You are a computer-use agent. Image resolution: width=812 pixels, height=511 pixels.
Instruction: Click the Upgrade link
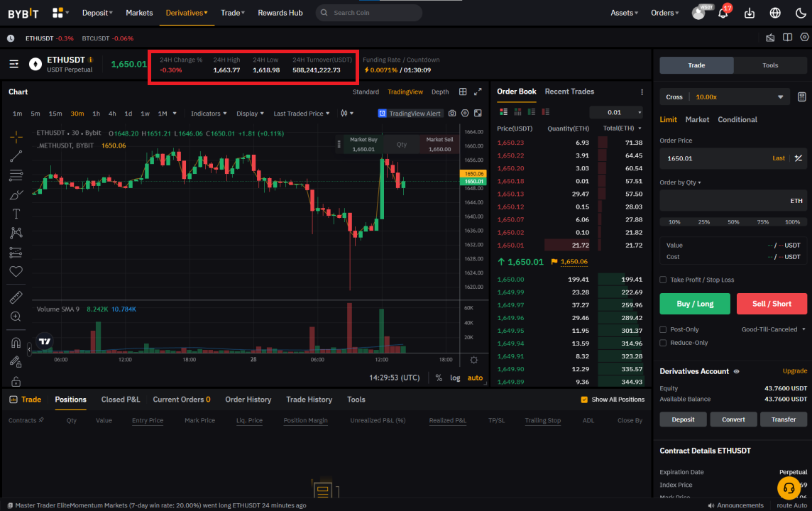tap(794, 371)
